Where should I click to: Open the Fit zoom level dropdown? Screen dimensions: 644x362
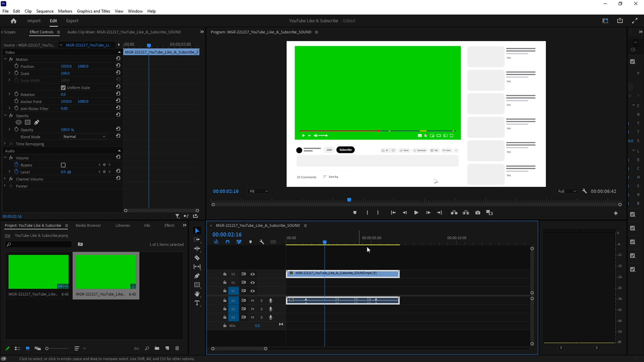pyautogui.click(x=258, y=191)
